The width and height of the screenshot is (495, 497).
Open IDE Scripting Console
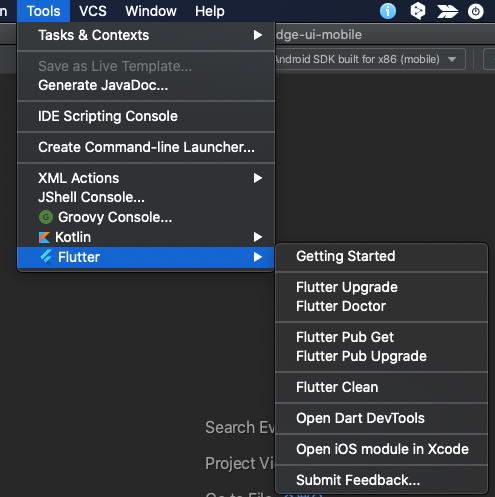146,116
